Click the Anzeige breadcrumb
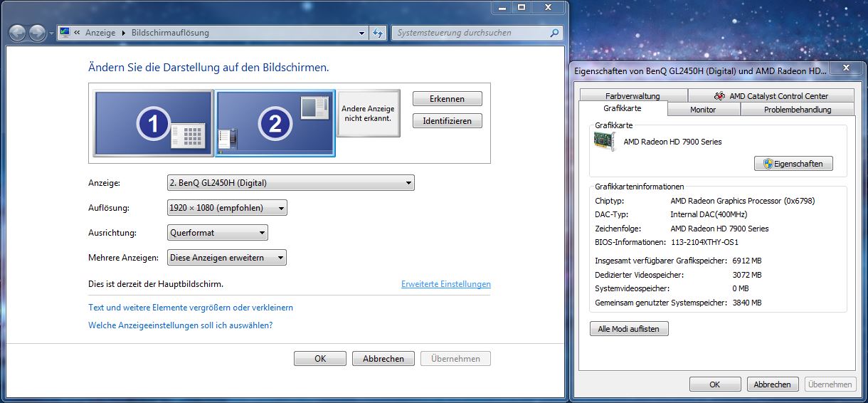The width and height of the screenshot is (868, 403). click(x=100, y=33)
